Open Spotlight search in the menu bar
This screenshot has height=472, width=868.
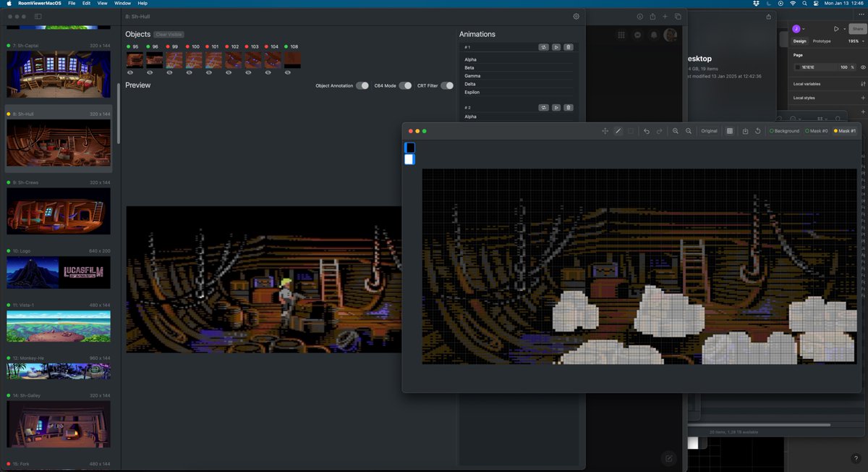tap(804, 4)
